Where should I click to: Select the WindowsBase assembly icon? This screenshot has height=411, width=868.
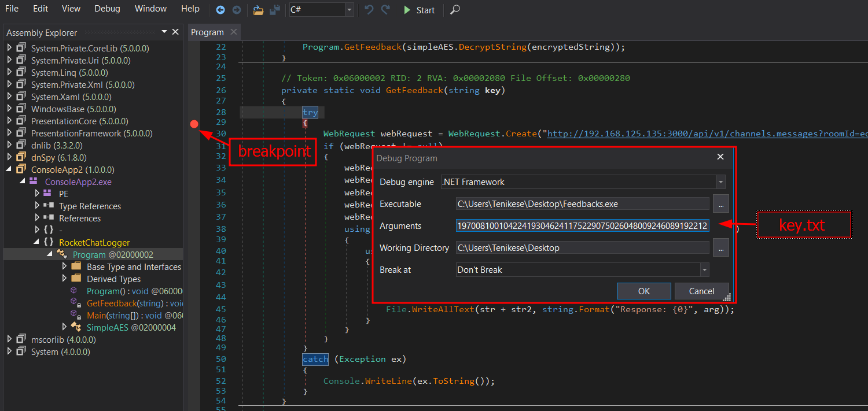21,109
